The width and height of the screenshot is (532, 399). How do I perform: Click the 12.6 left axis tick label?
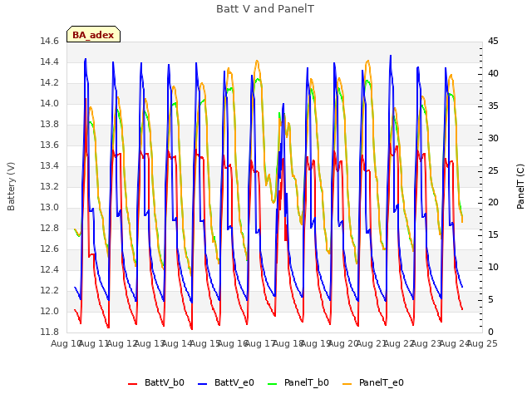[x=49, y=249]
